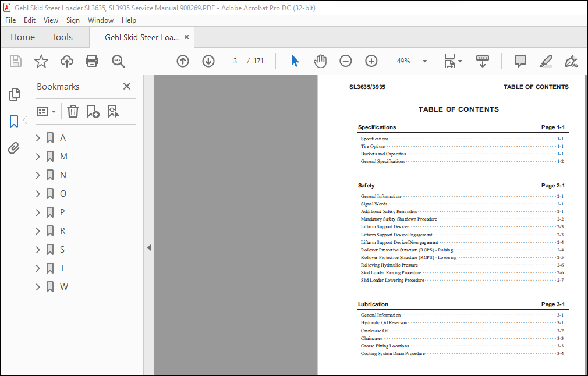The image size is (588, 376).
Task: Click the Safety section heading
Action: 366,186
